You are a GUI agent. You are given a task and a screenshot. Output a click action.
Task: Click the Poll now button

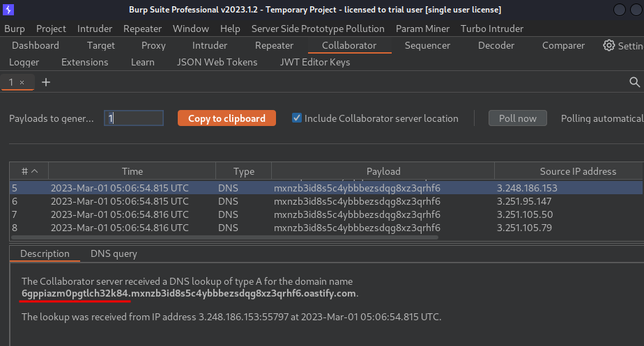click(x=517, y=118)
